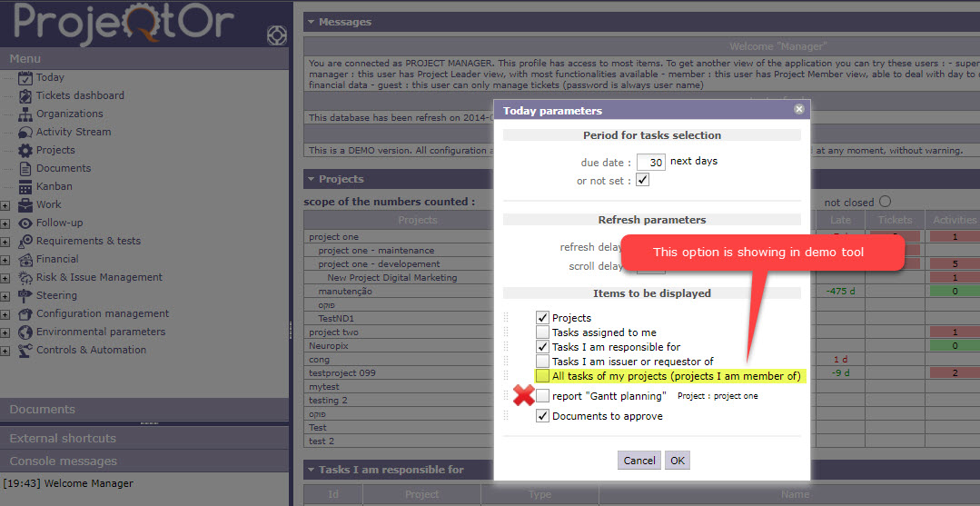980x506 pixels.
Task: Uncheck the Documents to approve checkbox
Action: pos(542,416)
